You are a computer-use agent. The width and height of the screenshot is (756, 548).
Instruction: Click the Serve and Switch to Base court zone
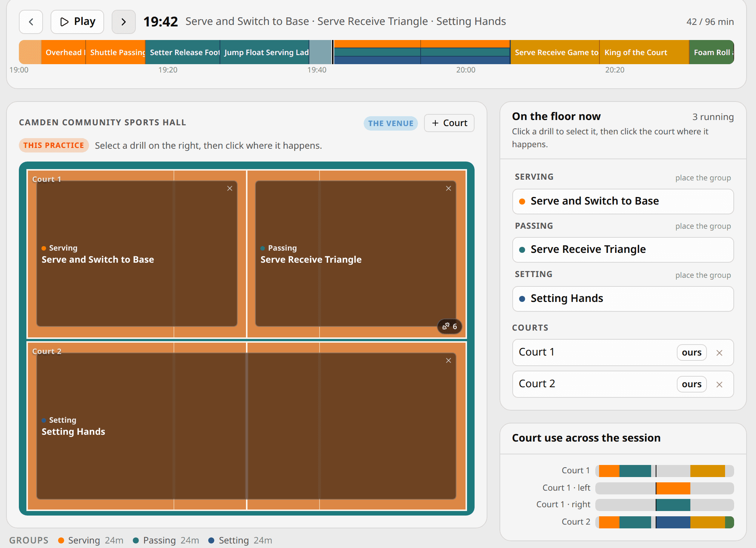[137, 254]
